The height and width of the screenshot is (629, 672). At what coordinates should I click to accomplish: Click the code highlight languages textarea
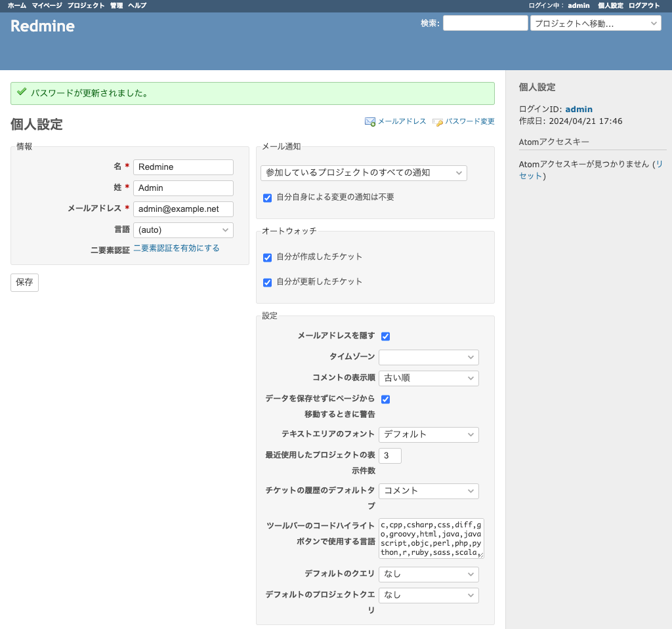pos(431,538)
